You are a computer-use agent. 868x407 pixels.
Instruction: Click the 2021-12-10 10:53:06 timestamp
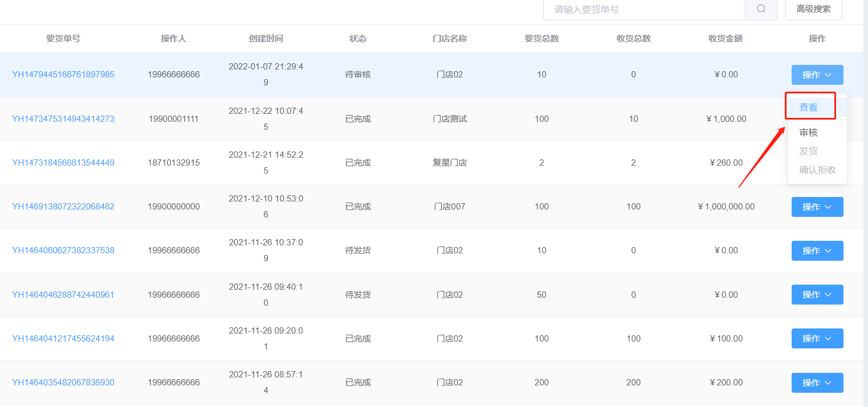(266, 207)
